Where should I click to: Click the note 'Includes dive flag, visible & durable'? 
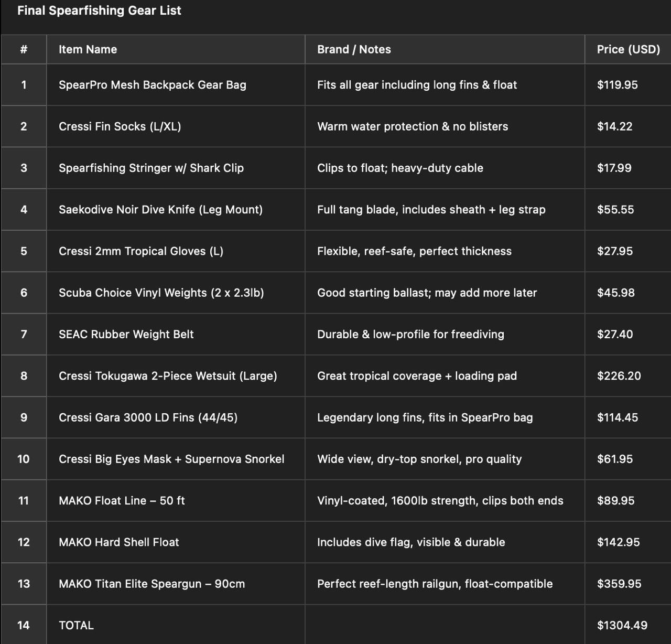coord(412,542)
